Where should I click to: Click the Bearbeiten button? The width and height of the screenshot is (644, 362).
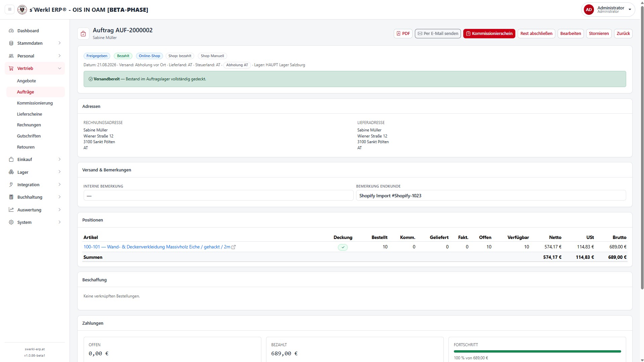coord(570,34)
